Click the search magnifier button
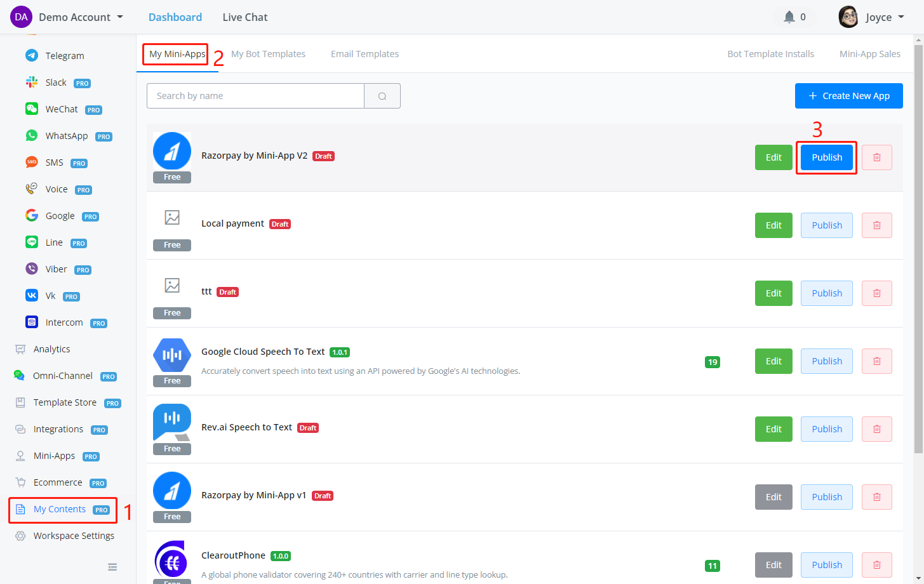 [x=382, y=96]
